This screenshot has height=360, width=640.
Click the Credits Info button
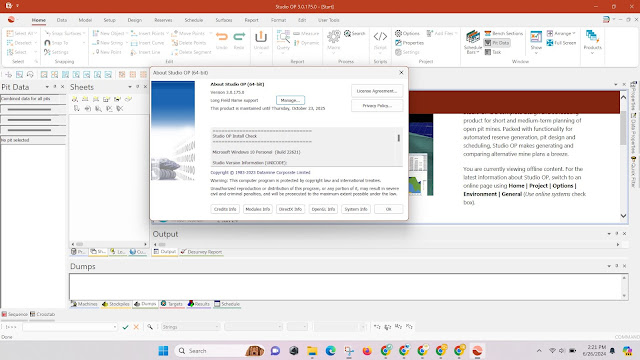[225, 209]
